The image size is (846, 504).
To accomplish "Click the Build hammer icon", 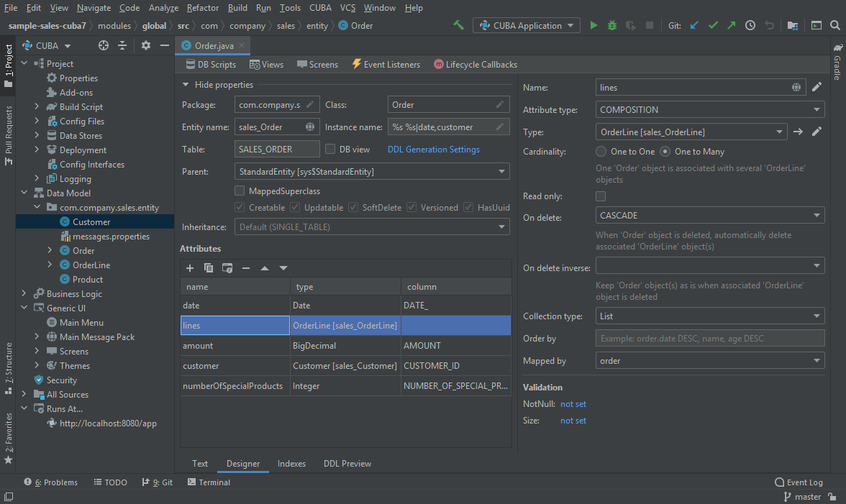I will (458, 25).
